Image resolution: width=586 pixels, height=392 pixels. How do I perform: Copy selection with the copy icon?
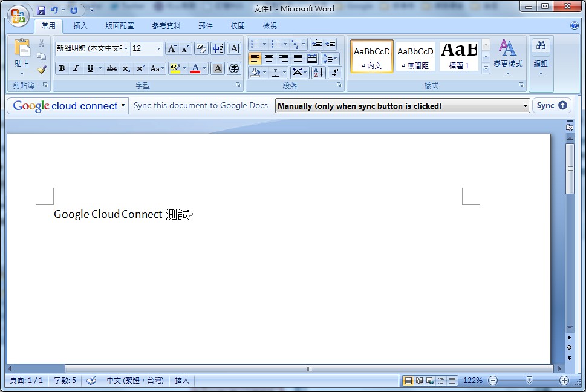pyautogui.click(x=42, y=56)
